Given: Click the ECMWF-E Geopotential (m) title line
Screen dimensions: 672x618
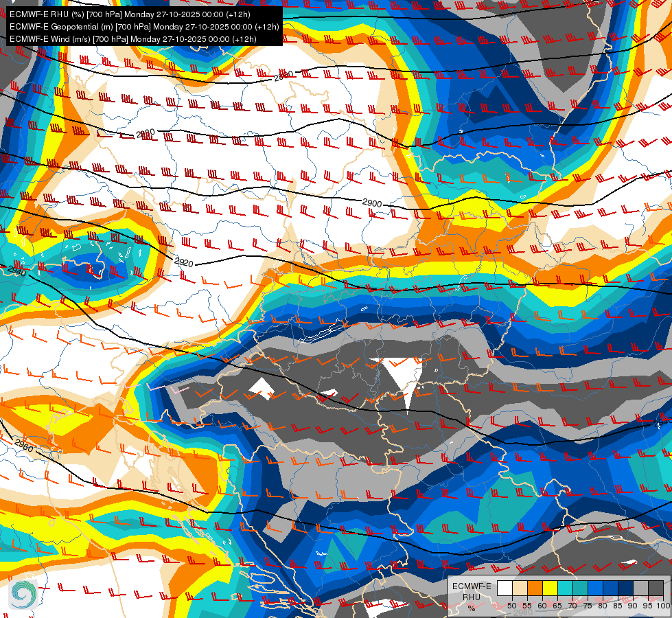Looking at the screenshot, I should pos(144,27).
